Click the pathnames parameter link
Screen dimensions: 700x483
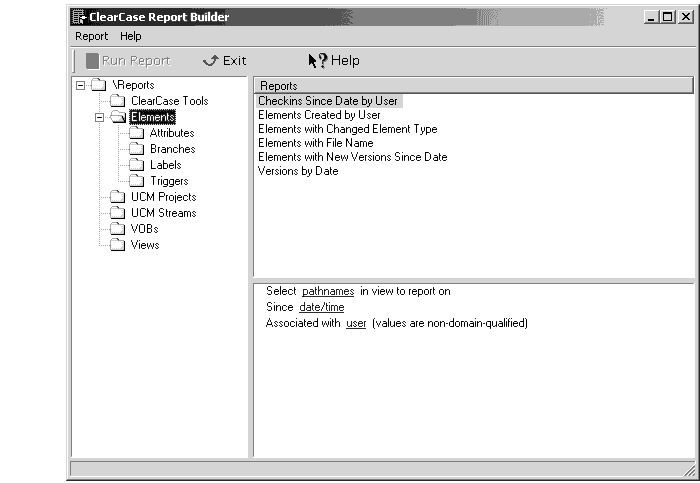click(x=328, y=291)
